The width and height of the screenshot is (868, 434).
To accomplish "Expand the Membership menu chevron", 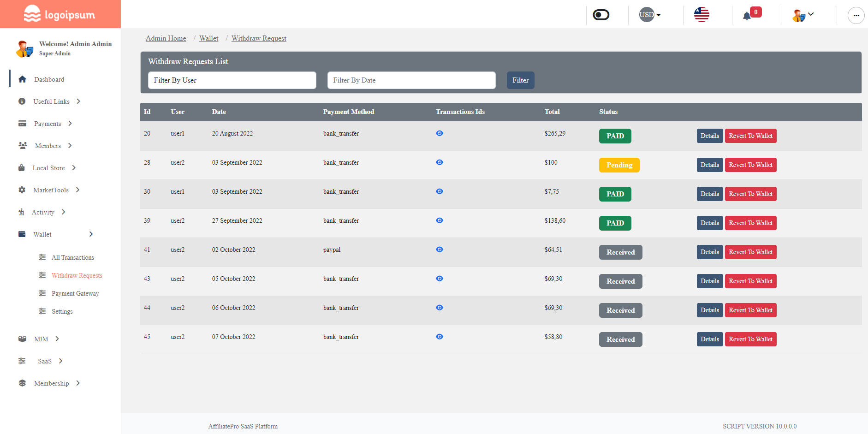I will pyautogui.click(x=78, y=383).
